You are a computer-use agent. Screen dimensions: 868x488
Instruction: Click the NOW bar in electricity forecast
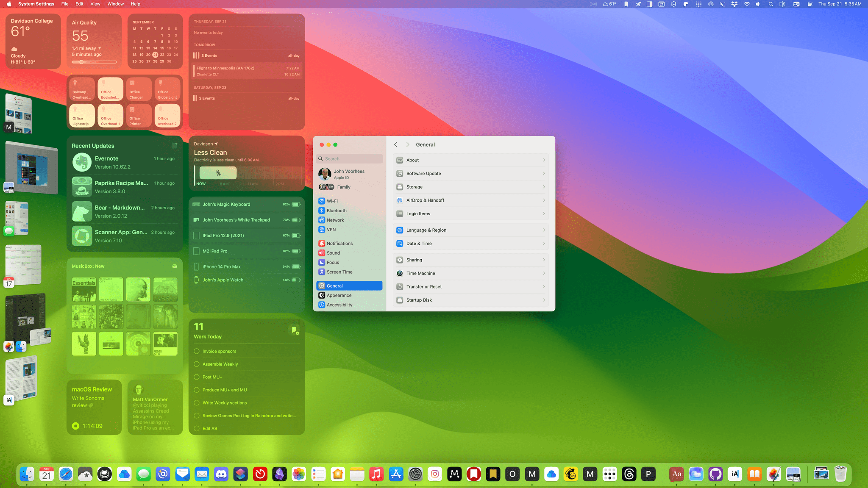[x=218, y=172]
